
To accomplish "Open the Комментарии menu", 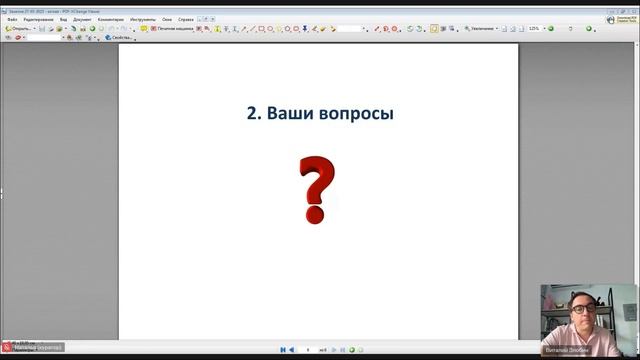I will [x=111, y=20].
